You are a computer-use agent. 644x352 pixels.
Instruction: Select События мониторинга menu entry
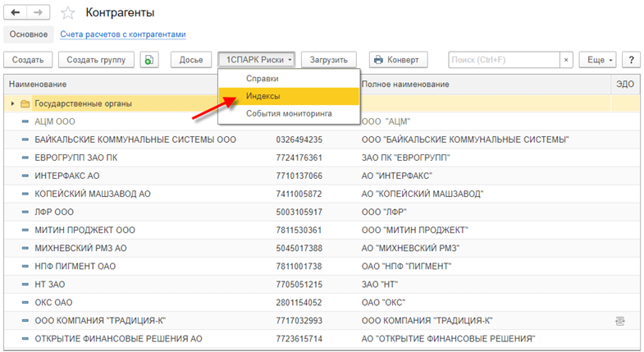(289, 113)
